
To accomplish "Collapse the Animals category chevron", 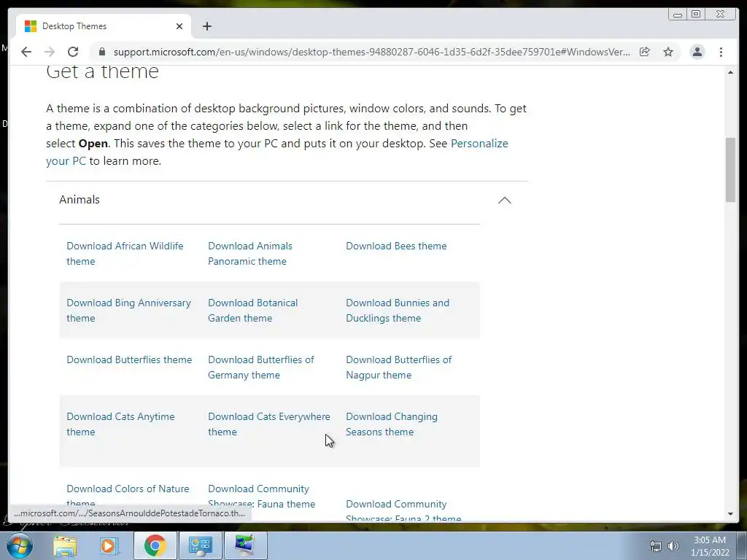I will coord(505,200).
